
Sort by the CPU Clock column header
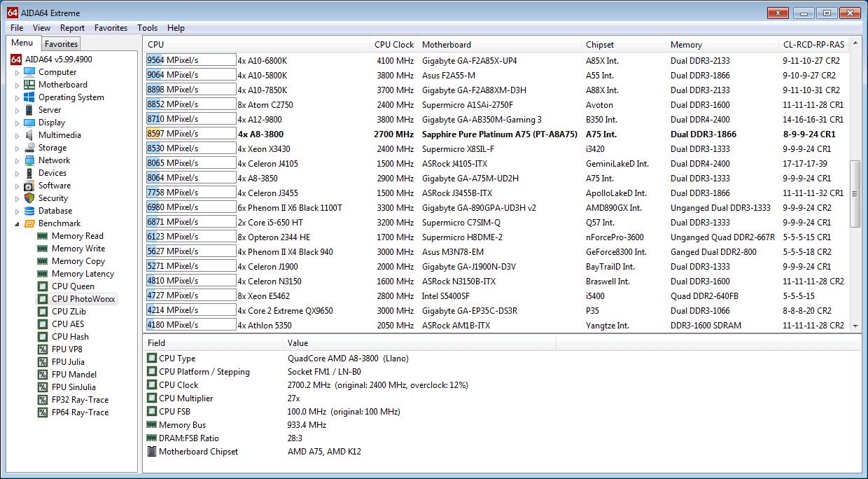(x=393, y=45)
